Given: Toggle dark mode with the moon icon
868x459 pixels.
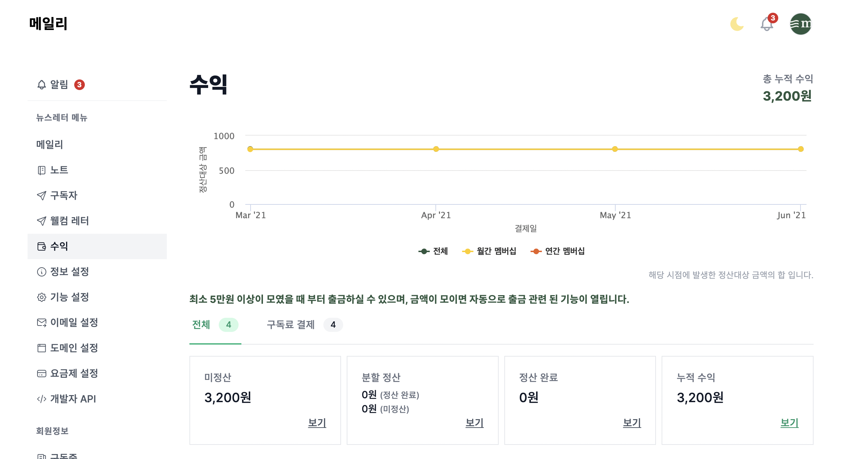Looking at the screenshot, I should (x=737, y=24).
